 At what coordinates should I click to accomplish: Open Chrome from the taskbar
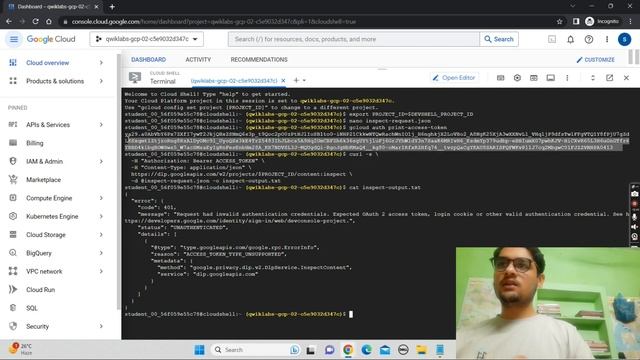(x=348, y=350)
